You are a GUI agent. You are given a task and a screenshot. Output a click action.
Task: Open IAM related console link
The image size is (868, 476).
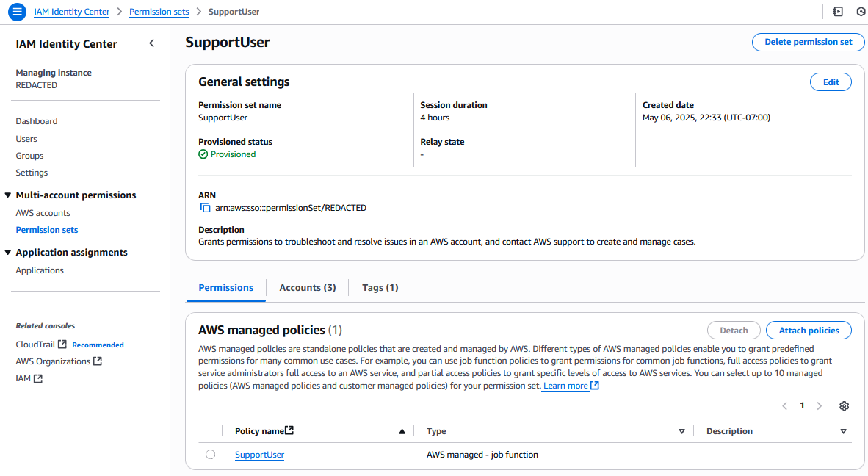click(23, 378)
